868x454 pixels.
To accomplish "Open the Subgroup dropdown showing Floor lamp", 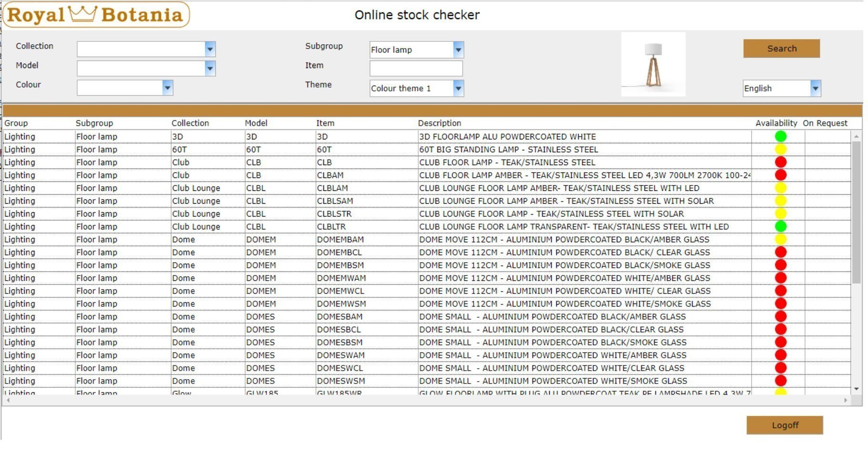I will [458, 49].
